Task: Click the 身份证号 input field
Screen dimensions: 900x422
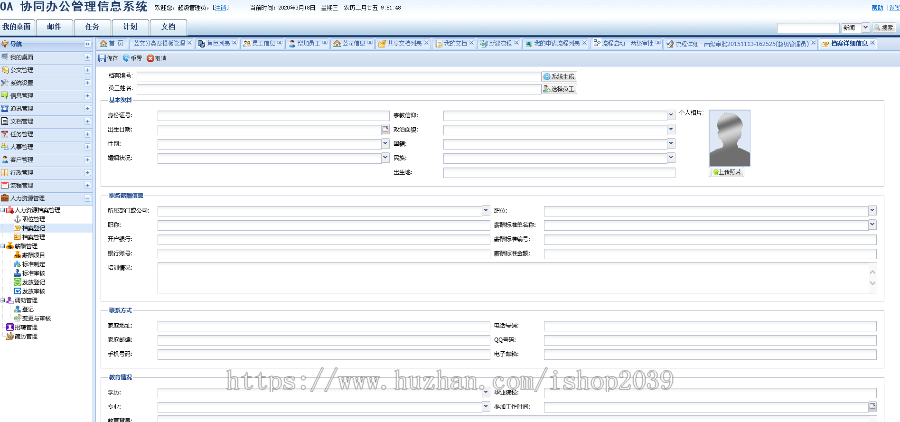Action: point(273,115)
